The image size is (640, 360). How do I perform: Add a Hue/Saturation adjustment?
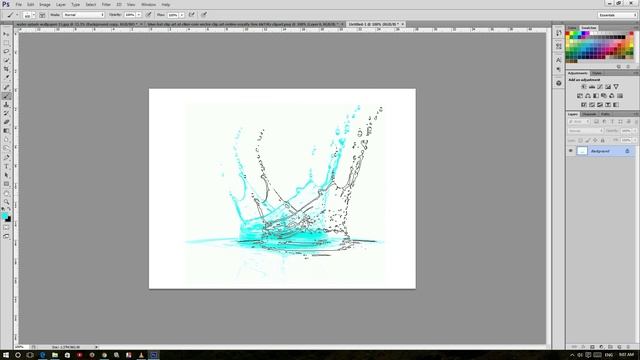click(580, 96)
